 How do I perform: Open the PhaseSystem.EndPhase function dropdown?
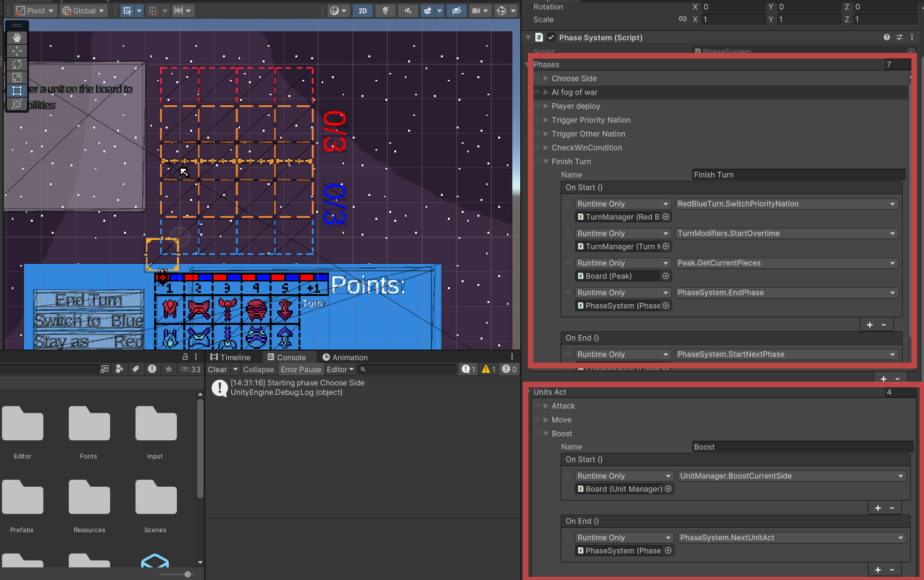(786, 293)
